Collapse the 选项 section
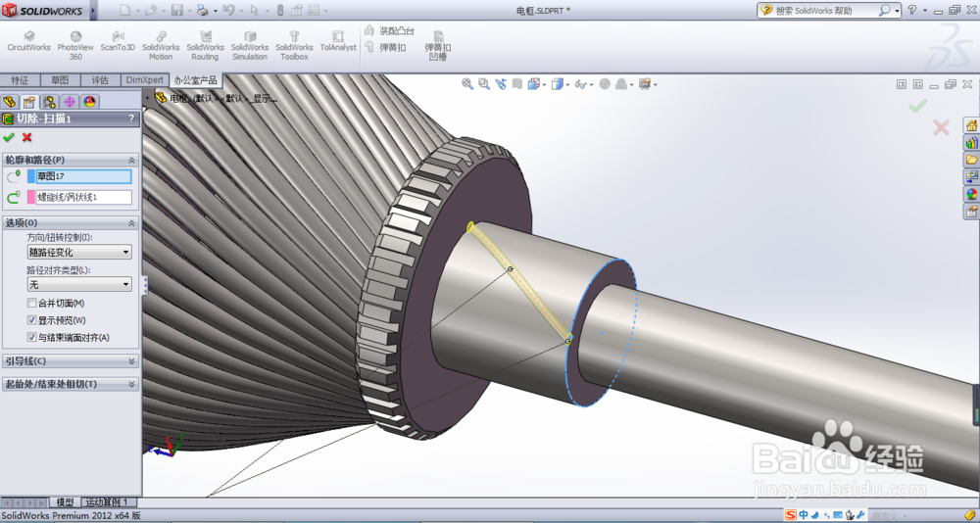This screenshot has width=980, height=523. coord(132,223)
